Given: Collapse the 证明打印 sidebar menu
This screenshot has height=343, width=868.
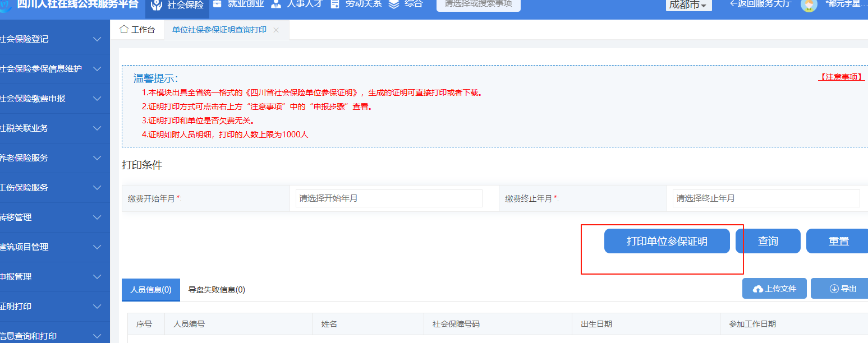Looking at the screenshot, I should point(97,306).
